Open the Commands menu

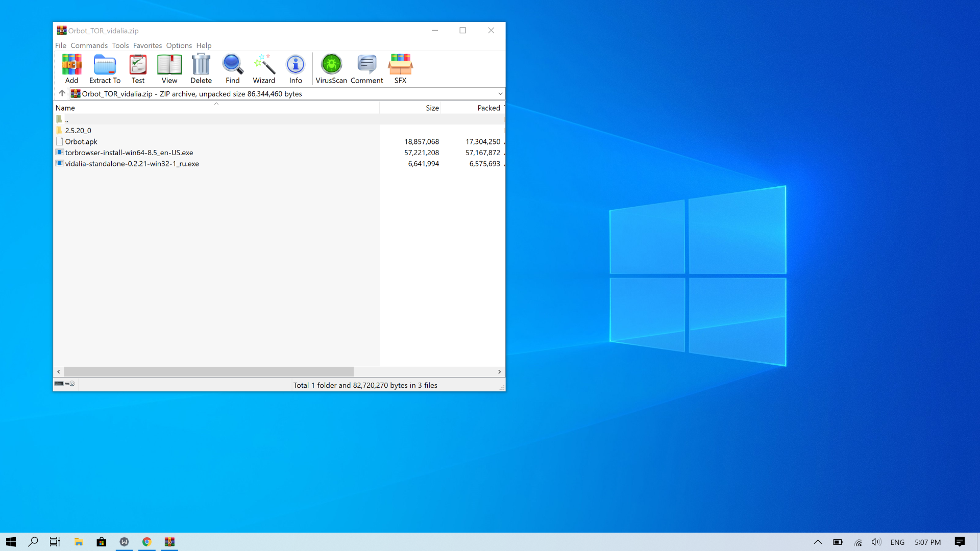tap(89, 45)
